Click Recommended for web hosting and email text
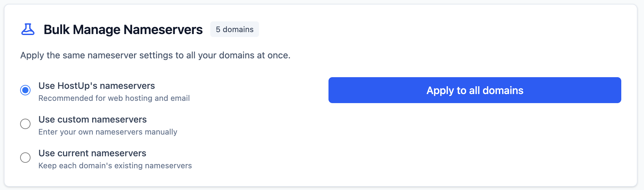Screen dimensions: 644x190 [x=114, y=98]
